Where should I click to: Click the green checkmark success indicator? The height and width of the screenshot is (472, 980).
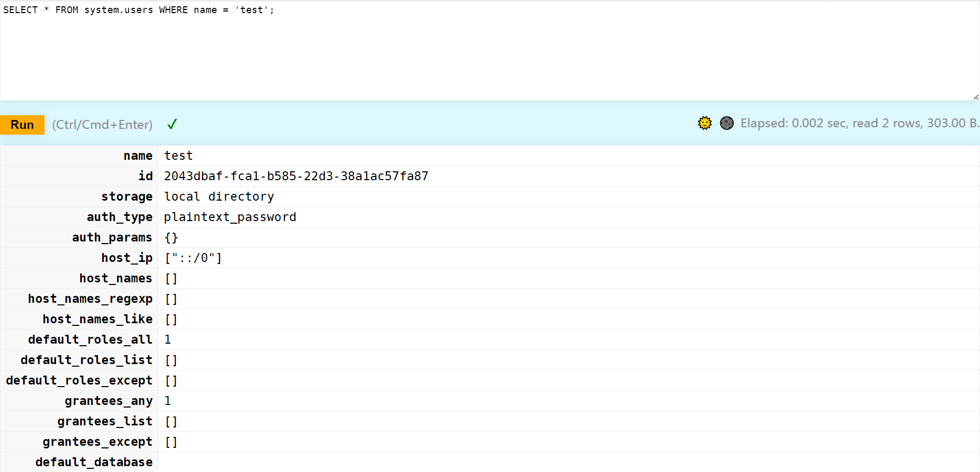pos(172,124)
